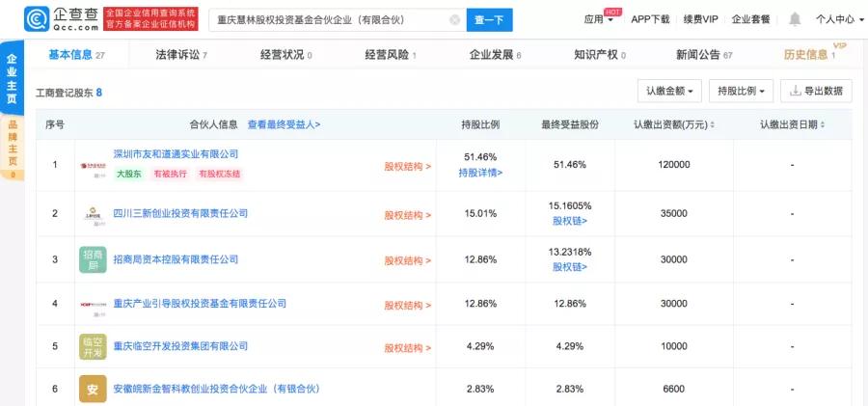Click 股权结构 for 深圳市友和道通
The image size is (868, 406).
pyautogui.click(x=407, y=166)
